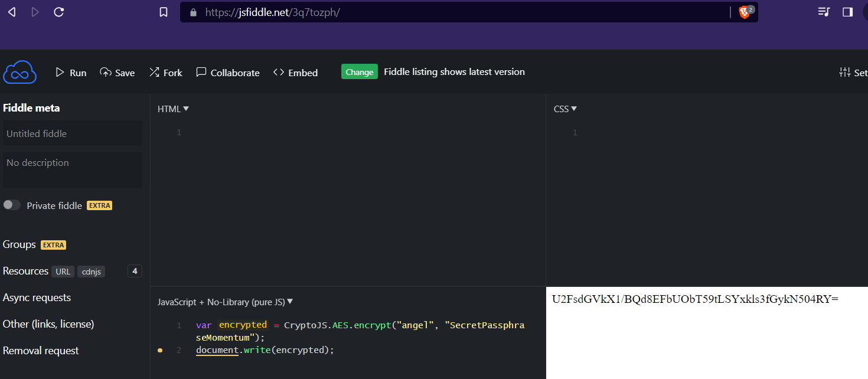Bookmark the page using the bookmark icon
Viewport: 868px width, 379px height.
[x=163, y=11]
